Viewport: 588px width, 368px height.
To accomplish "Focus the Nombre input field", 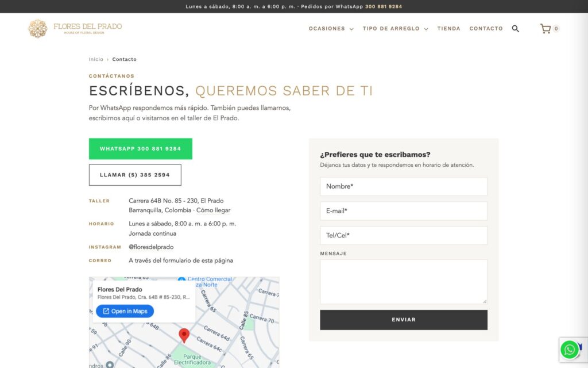I will click(x=404, y=186).
